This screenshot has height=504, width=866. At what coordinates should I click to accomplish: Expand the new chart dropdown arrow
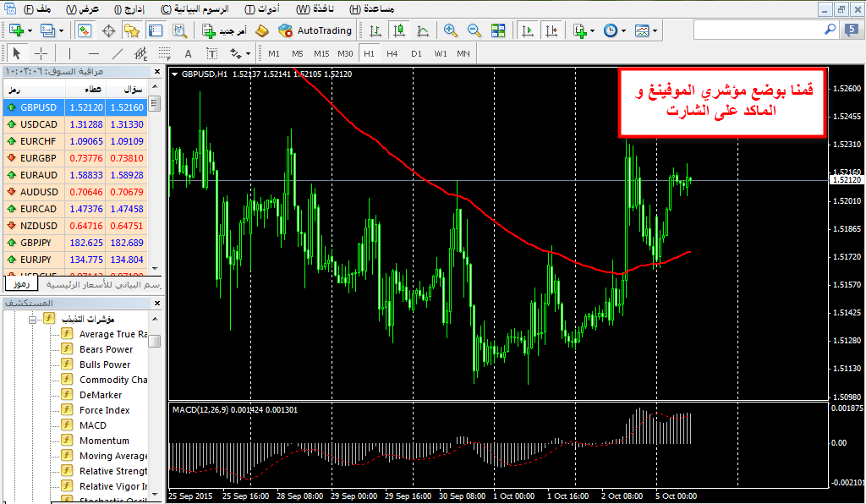tap(30, 31)
